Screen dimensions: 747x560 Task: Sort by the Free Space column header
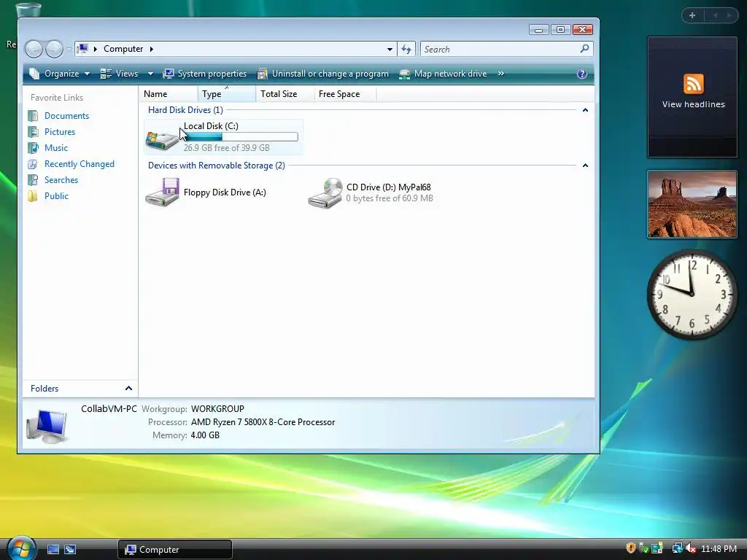tap(345, 94)
